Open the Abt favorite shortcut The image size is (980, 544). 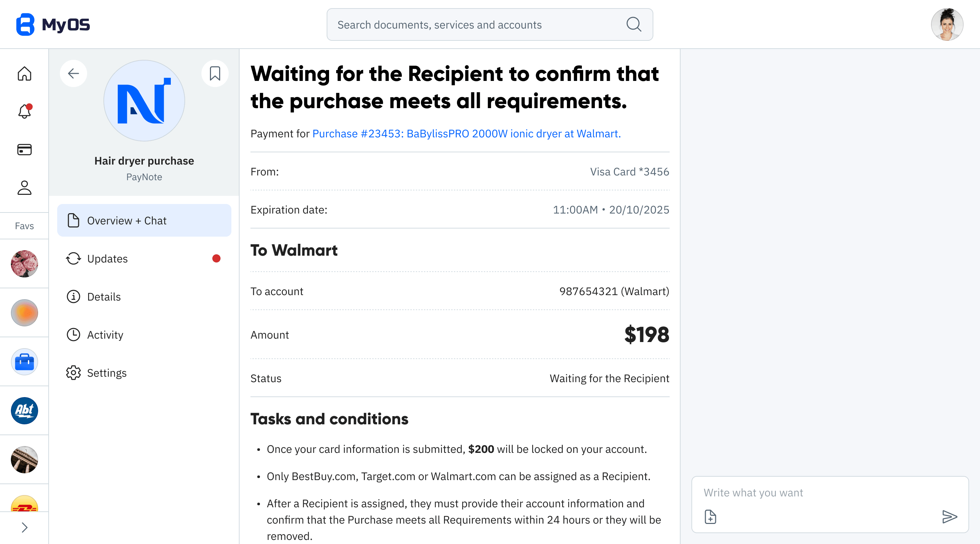click(x=24, y=411)
